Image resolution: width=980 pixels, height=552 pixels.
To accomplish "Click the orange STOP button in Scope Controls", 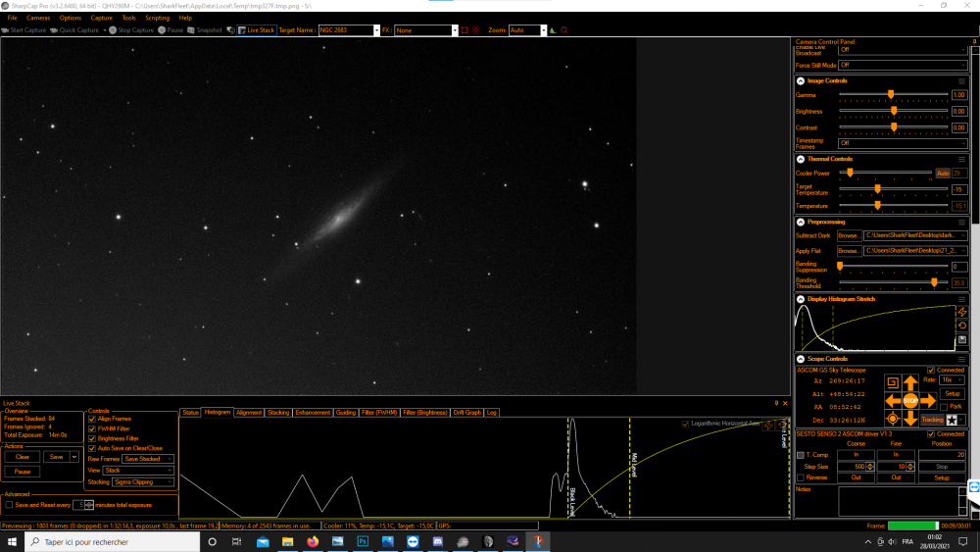I will 910,401.
